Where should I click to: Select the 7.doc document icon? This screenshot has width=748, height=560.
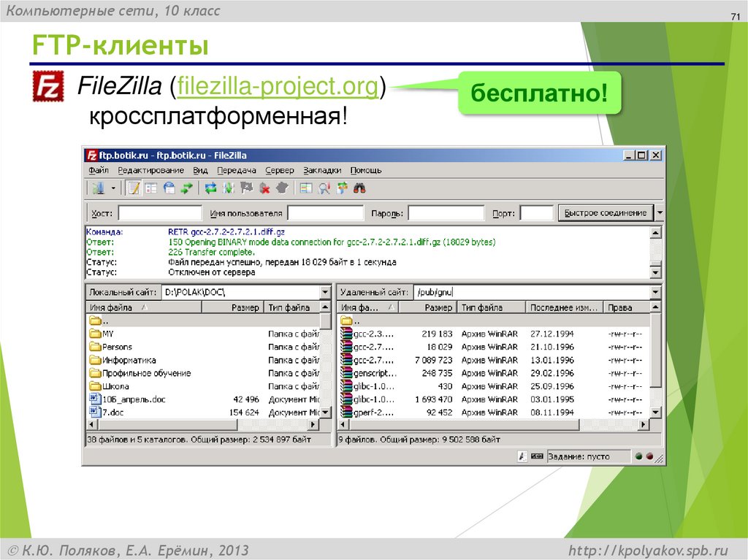pyautogui.click(x=95, y=412)
